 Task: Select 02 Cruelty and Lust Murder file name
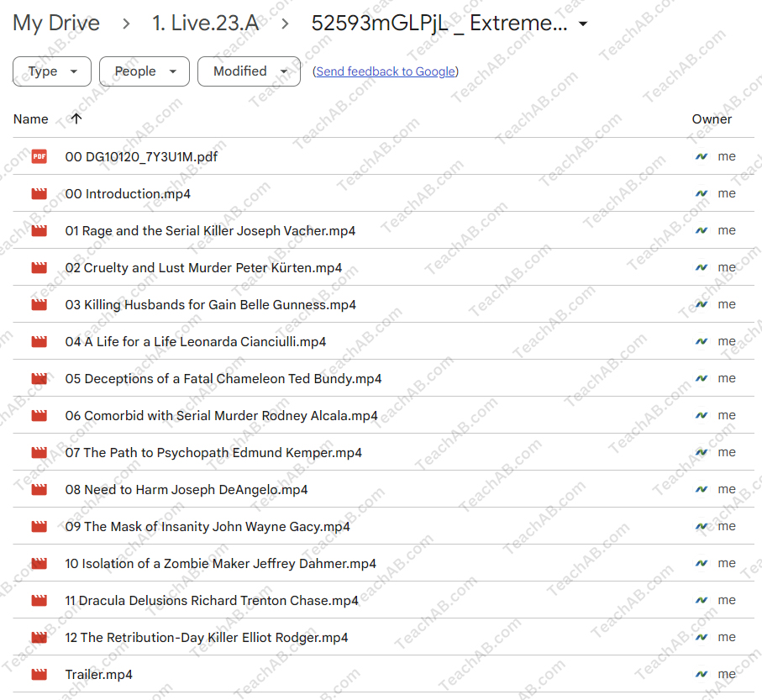click(203, 267)
